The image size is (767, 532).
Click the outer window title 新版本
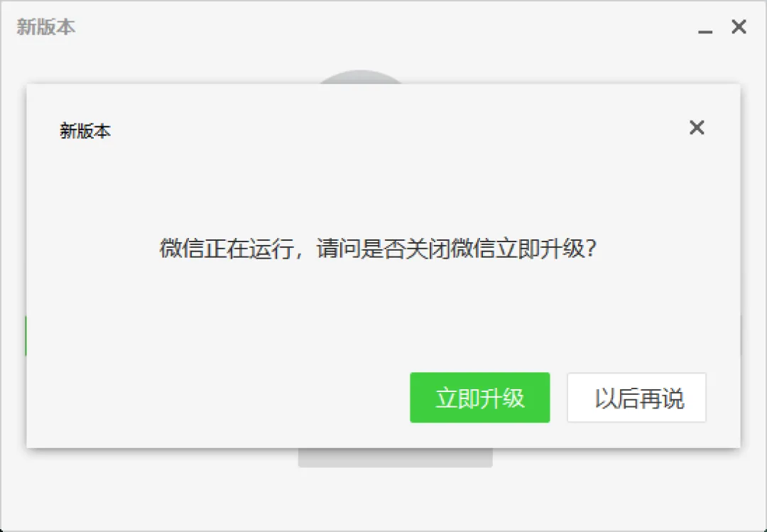pos(46,27)
